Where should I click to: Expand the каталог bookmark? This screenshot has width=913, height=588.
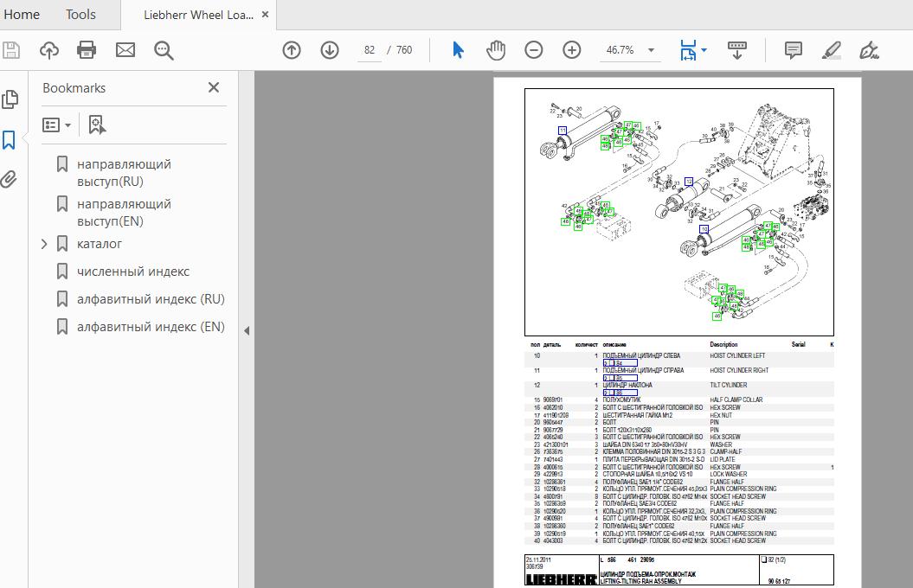[x=44, y=244]
